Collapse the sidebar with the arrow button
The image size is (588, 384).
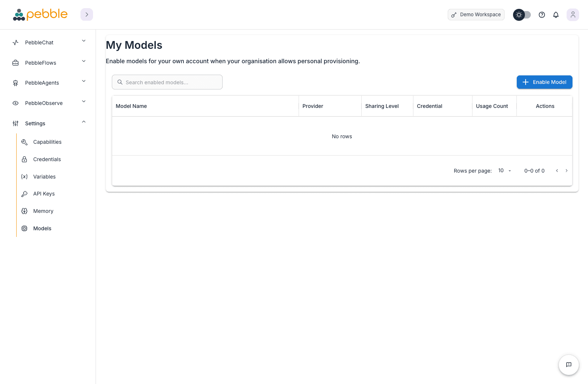click(86, 14)
